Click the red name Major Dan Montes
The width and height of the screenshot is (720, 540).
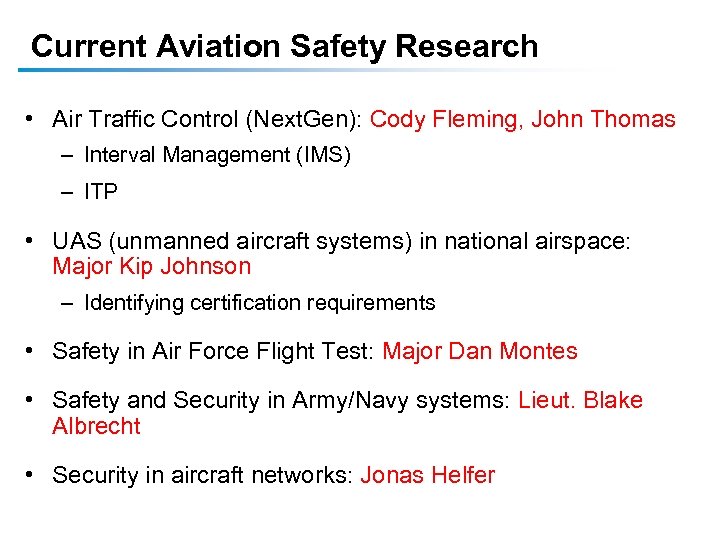tap(480, 351)
